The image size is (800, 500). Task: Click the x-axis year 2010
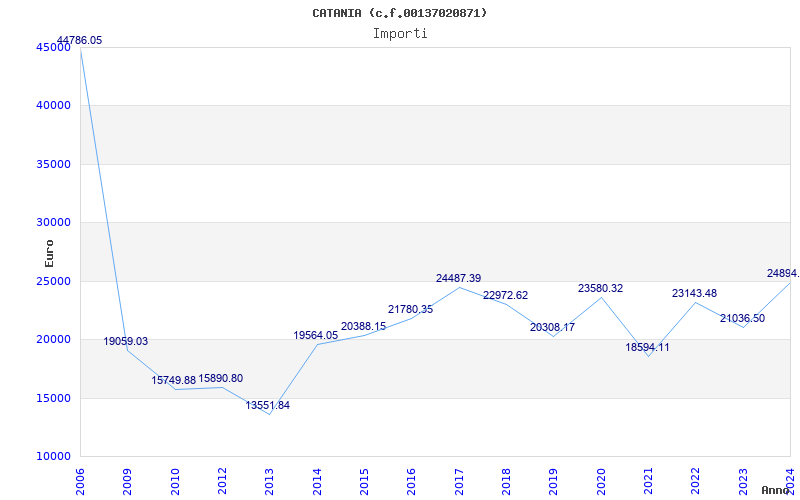(175, 481)
